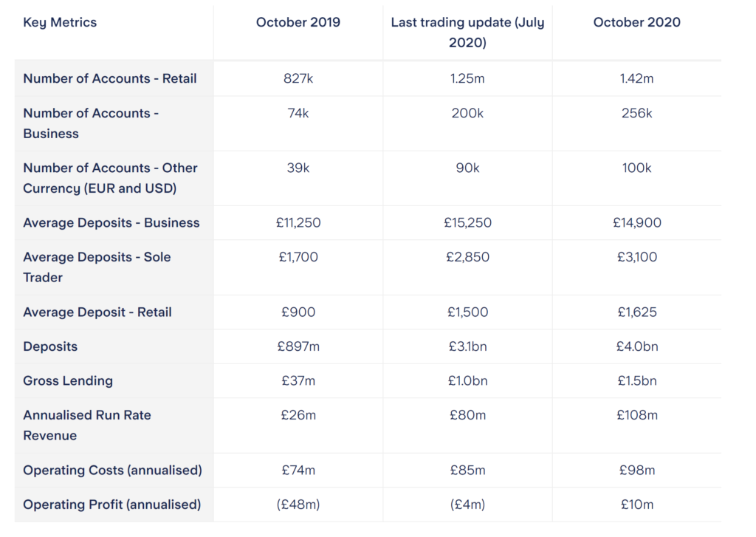Viewport: 756px width, 537px height.
Task: Select the October 2019 column header
Action: 298,23
